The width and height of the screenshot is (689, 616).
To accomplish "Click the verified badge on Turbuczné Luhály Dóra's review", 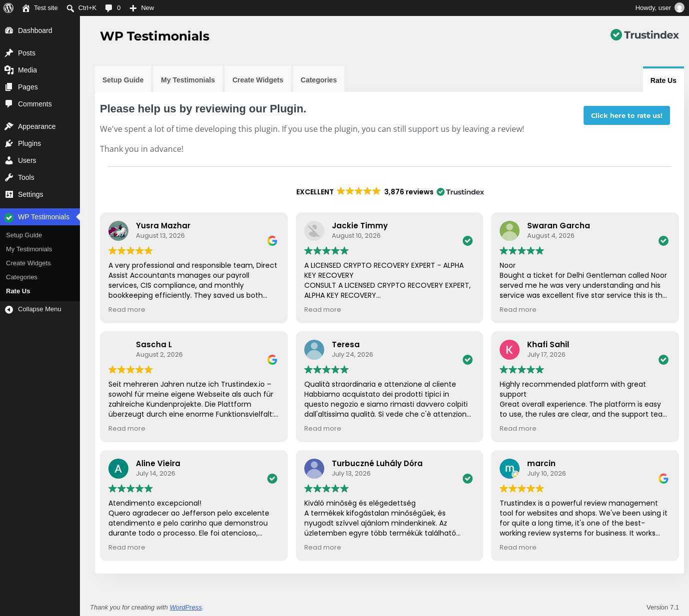I will click(x=468, y=479).
